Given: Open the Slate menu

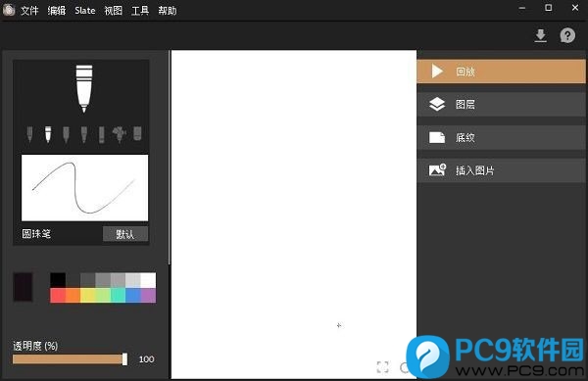Looking at the screenshot, I should [84, 11].
